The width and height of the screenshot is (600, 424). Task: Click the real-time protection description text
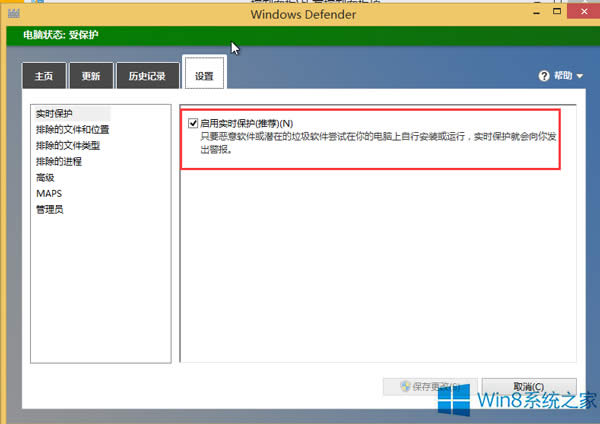[x=378, y=143]
